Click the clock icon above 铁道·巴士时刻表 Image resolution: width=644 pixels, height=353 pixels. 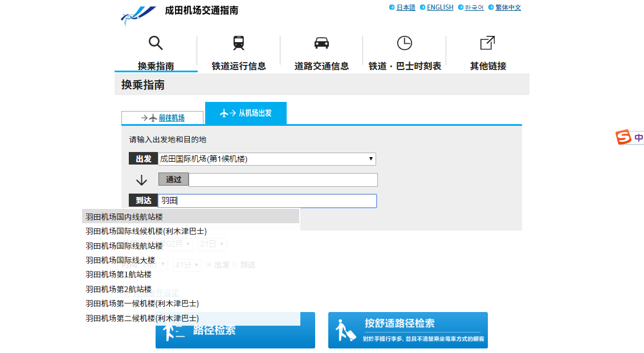point(405,42)
